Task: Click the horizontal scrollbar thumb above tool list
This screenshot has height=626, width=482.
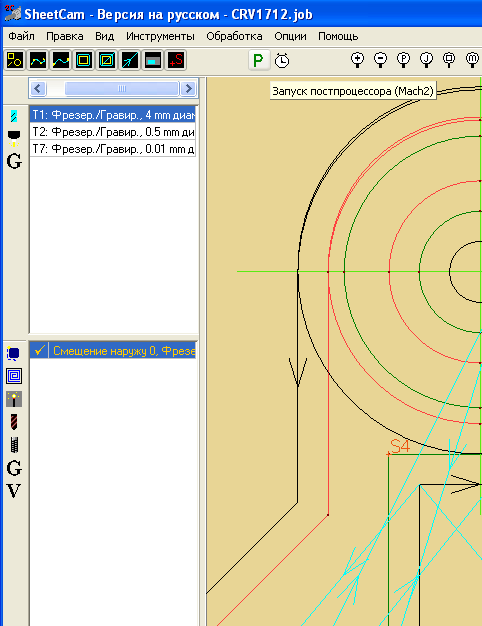Action: [x=122, y=88]
